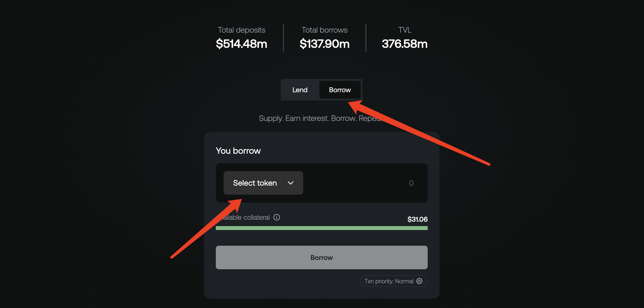The image size is (644, 308).
Task: Click the green available collateral bar
Action: tap(322, 228)
